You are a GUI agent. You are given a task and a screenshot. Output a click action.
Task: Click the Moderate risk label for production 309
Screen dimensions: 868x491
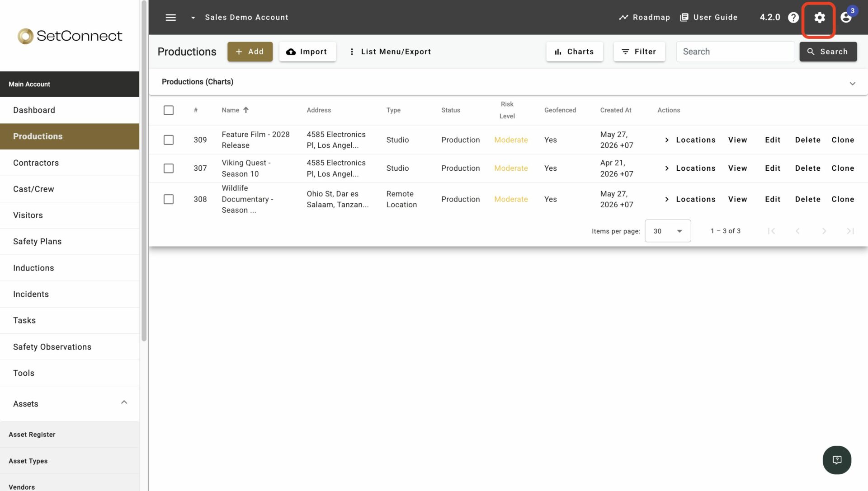[x=511, y=140]
